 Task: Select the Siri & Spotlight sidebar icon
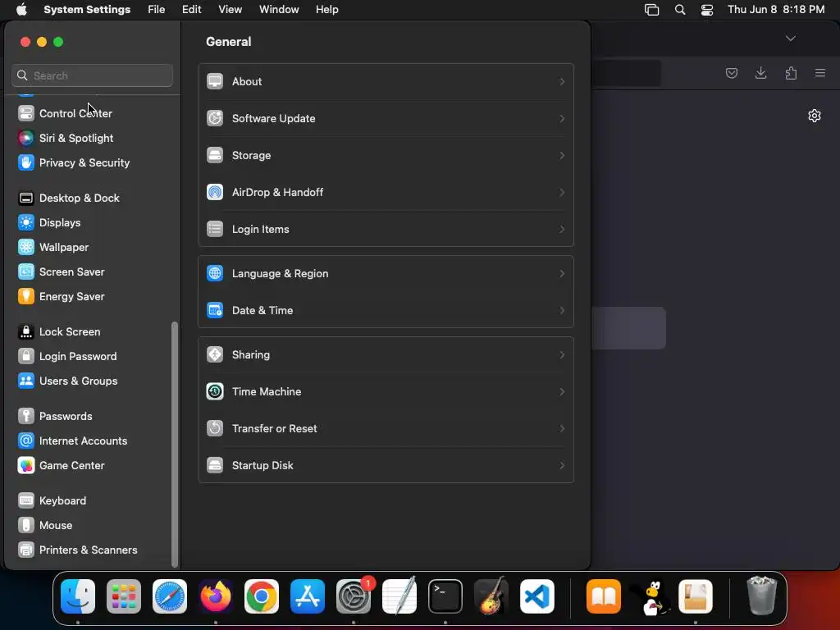pyautogui.click(x=25, y=138)
